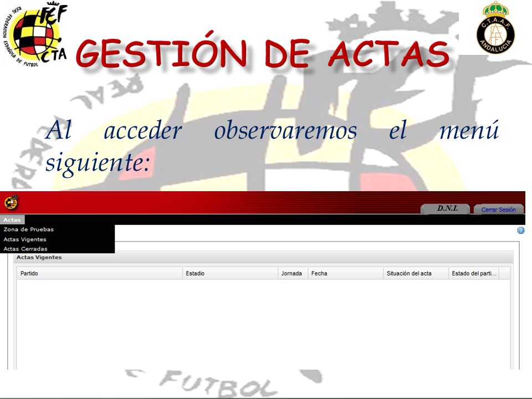Choose Actas Vigentes from the menu
The width and height of the screenshot is (532, 399).
25,239
